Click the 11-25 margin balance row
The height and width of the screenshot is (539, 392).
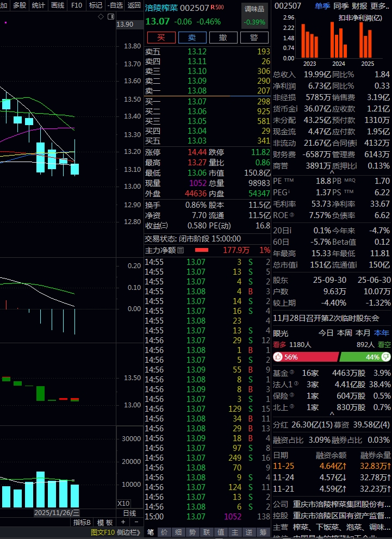[332, 466]
